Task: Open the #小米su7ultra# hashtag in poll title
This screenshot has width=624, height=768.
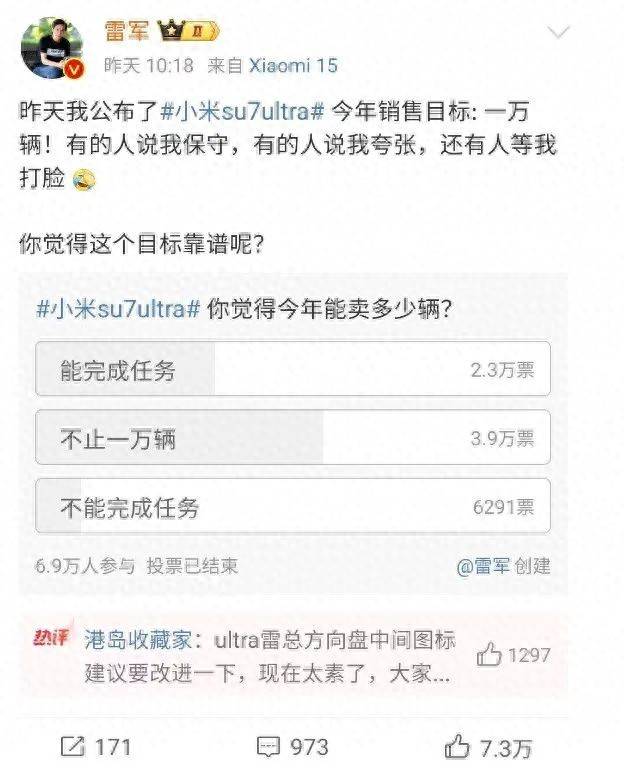Action: (118, 309)
